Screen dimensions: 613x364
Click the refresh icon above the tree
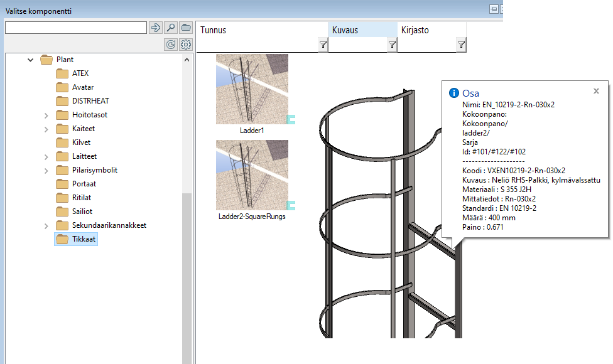(170, 45)
